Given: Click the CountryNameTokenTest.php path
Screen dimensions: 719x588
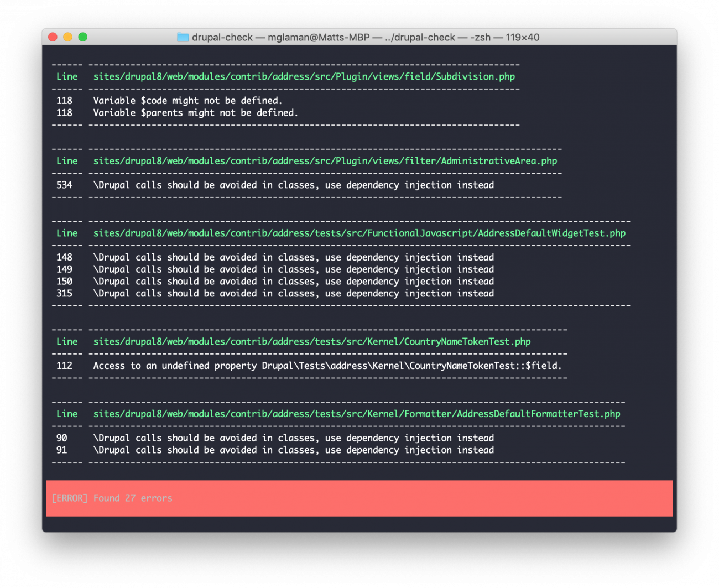Looking at the screenshot, I should (311, 341).
